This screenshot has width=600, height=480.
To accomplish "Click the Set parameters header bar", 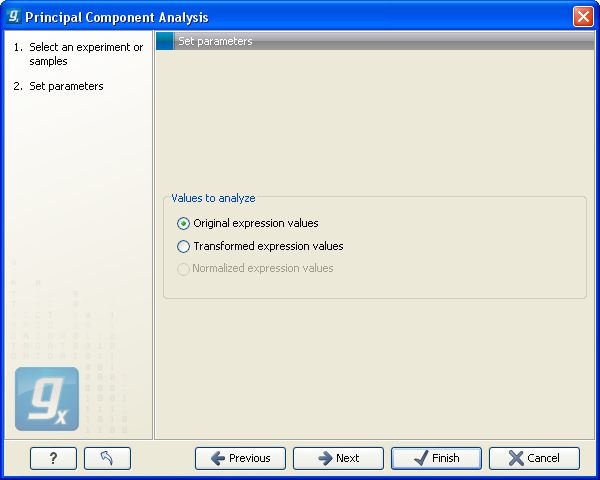I will tap(380, 42).
